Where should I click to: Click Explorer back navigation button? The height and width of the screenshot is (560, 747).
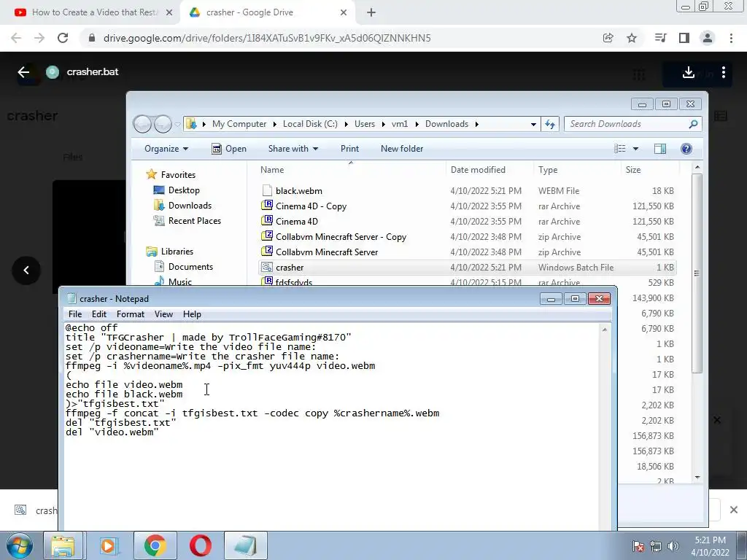(x=142, y=124)
